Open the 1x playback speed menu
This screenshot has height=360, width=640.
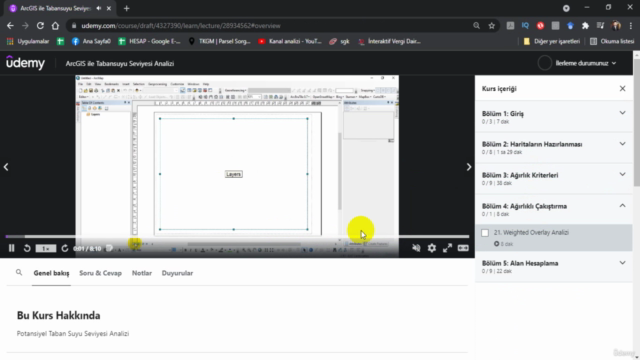[x=46, y=248]
